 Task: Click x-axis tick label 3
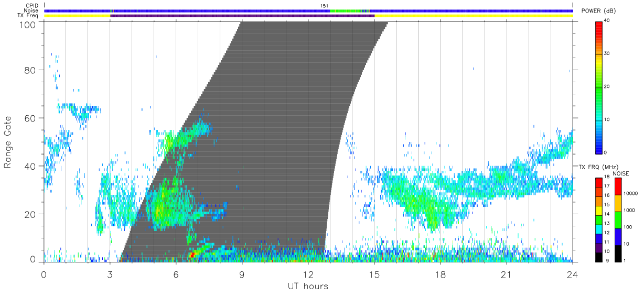(x=110, y=274)
